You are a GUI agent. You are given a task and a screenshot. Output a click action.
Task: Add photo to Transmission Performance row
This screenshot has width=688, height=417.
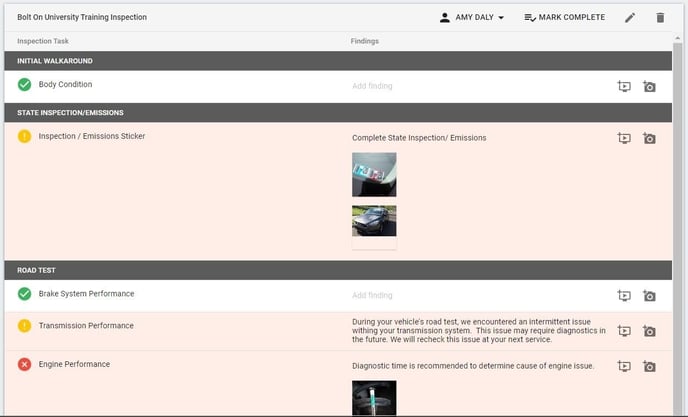point(649,331)
